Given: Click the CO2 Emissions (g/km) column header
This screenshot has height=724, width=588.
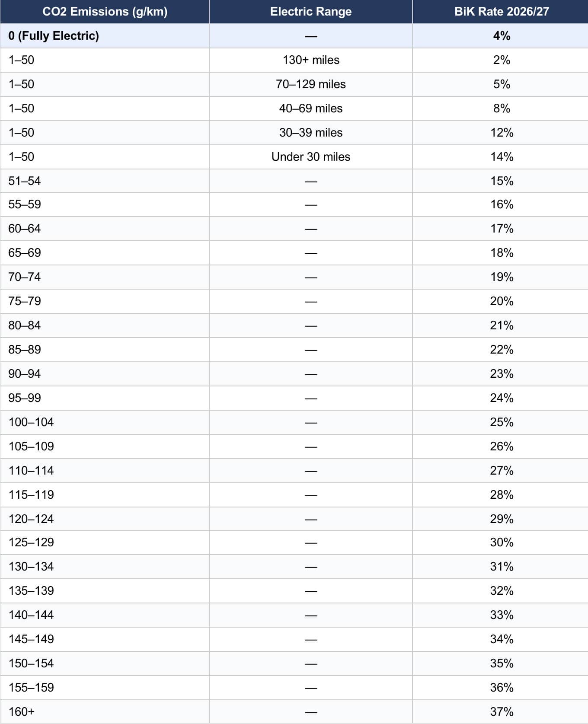Looking at the screenshot, I should click(x=105, y=12).
